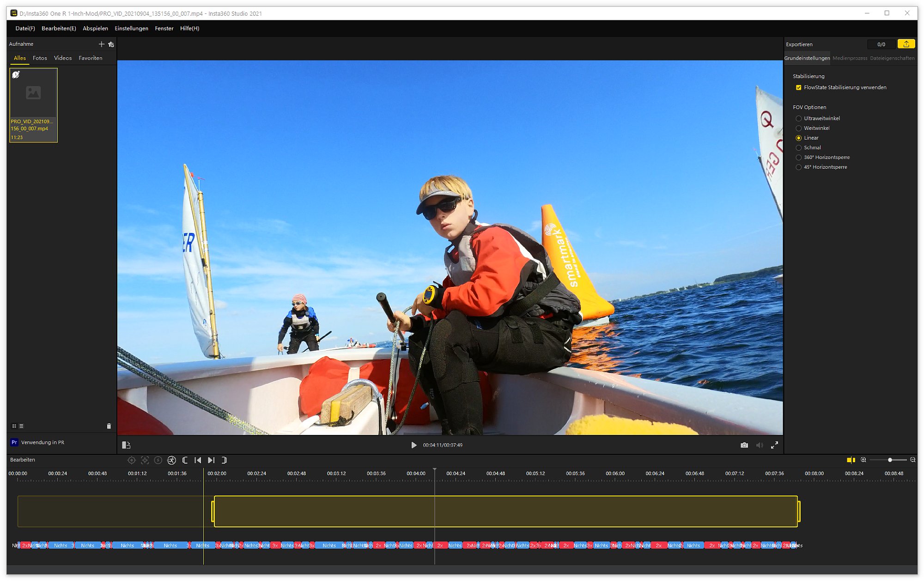Jump to previous frame marker
924x581 pixels.
(198, 460)
